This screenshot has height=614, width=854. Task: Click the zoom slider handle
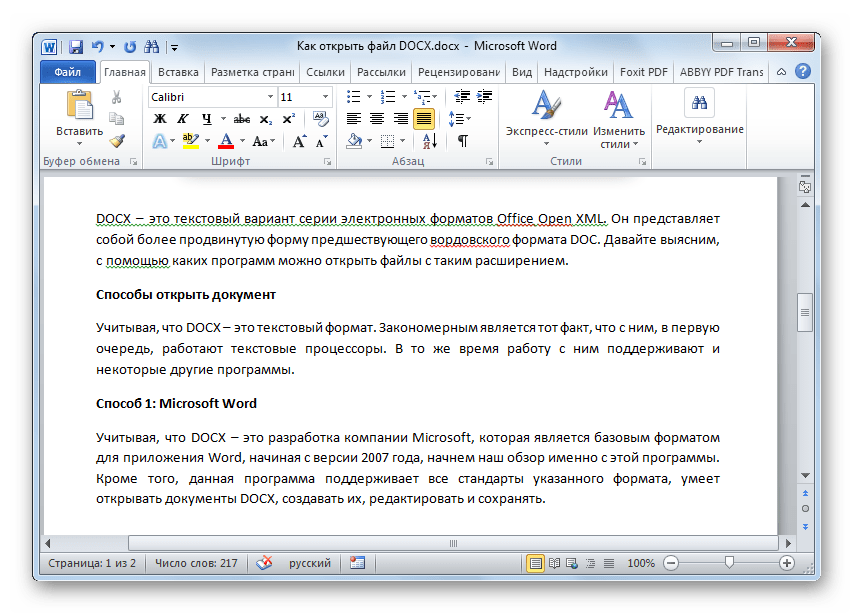tap(729, 562)
